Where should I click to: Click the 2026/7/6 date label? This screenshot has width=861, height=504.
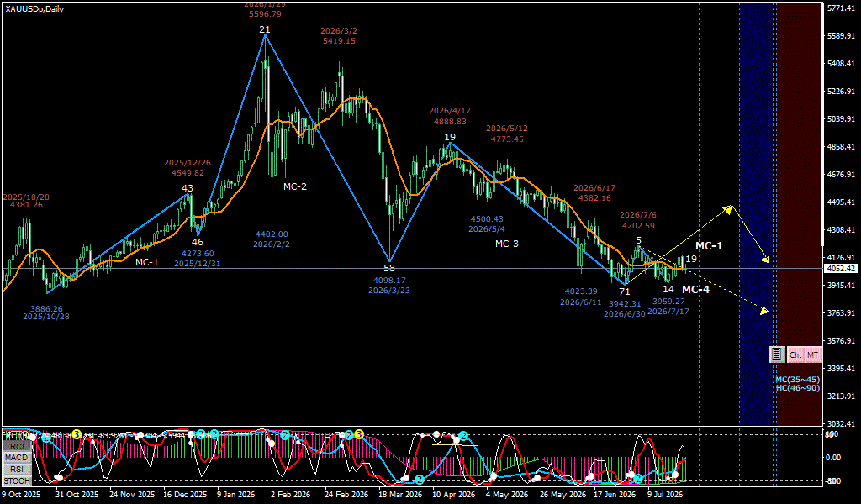638,214
